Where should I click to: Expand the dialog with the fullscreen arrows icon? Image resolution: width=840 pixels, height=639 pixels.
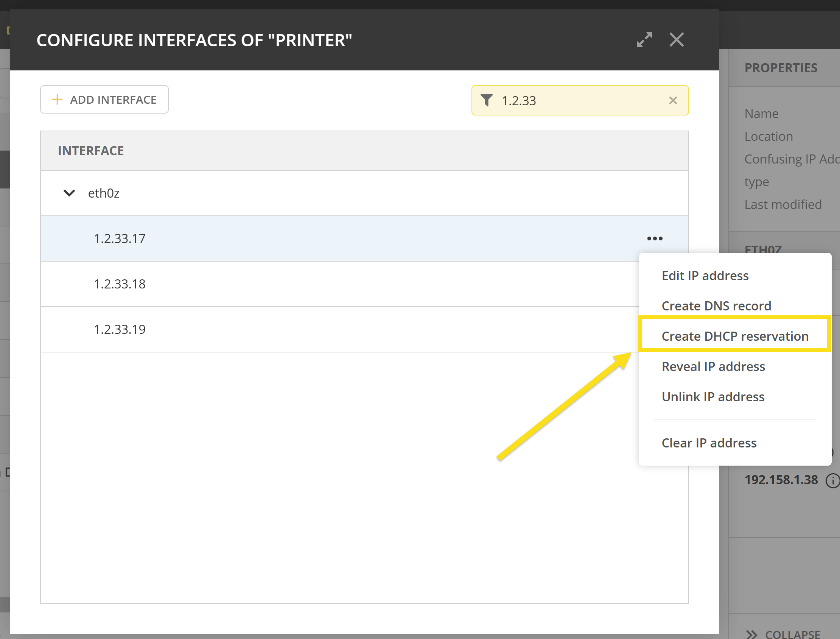pyautogui.click(x=644, y=39)
